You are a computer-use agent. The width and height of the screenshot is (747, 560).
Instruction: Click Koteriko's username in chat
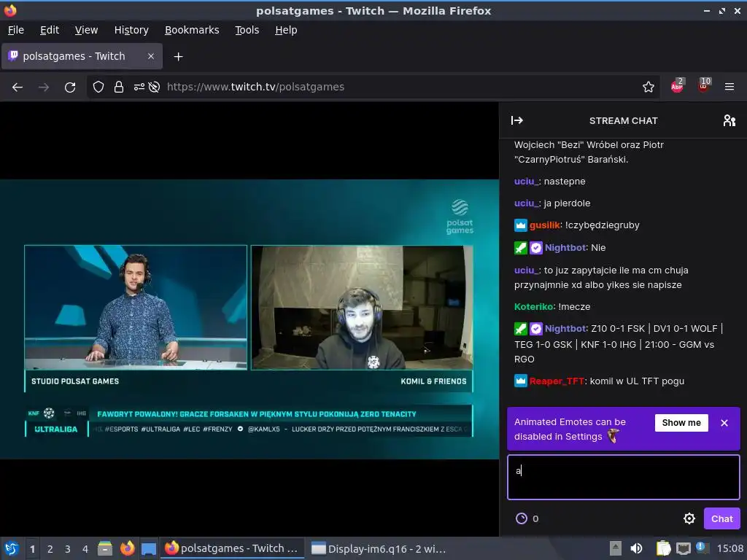pyautogui.click(x=533, y=307)
